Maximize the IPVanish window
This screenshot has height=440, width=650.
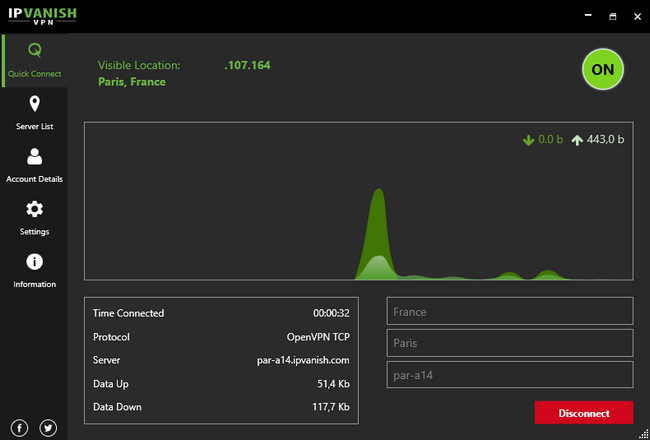(613, 16)
